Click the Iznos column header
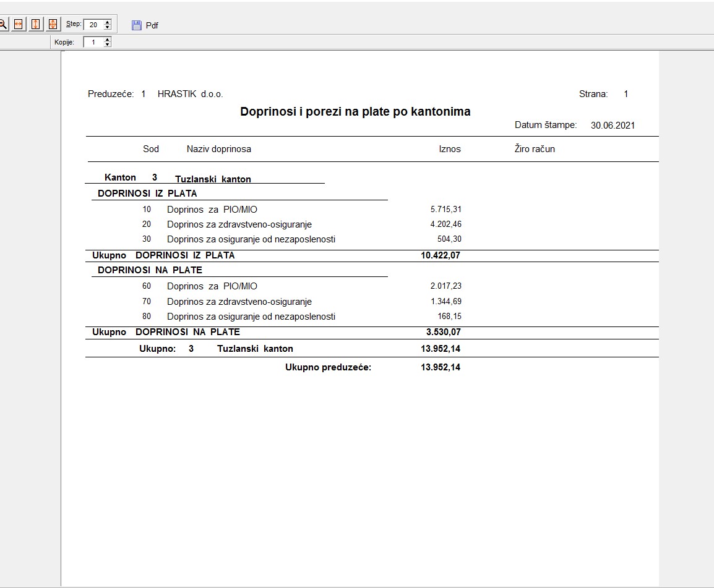This screenshot has width=714, height=588. click(450, 149)
